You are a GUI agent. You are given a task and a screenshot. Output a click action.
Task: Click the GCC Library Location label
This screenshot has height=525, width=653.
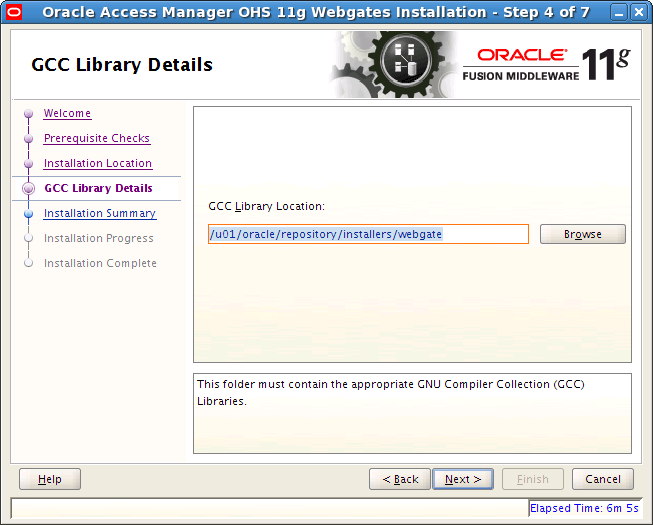coord(266,206)
